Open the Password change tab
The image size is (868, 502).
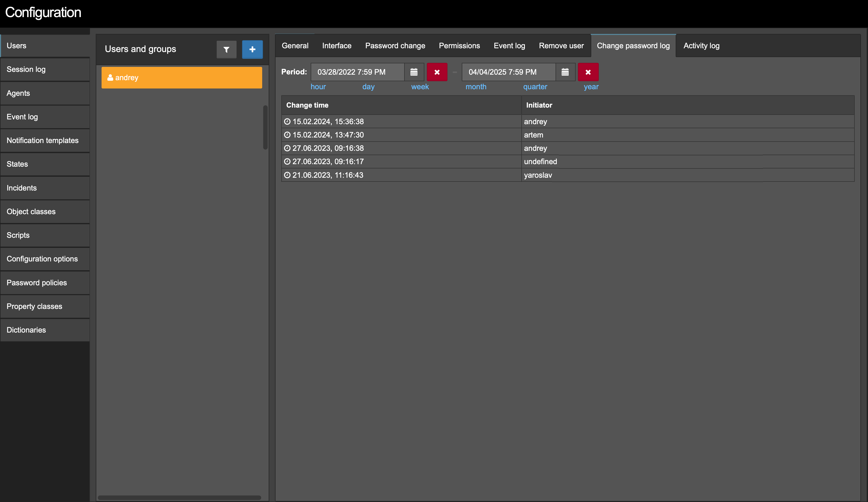pyautogui.click(x=395, y=46)
